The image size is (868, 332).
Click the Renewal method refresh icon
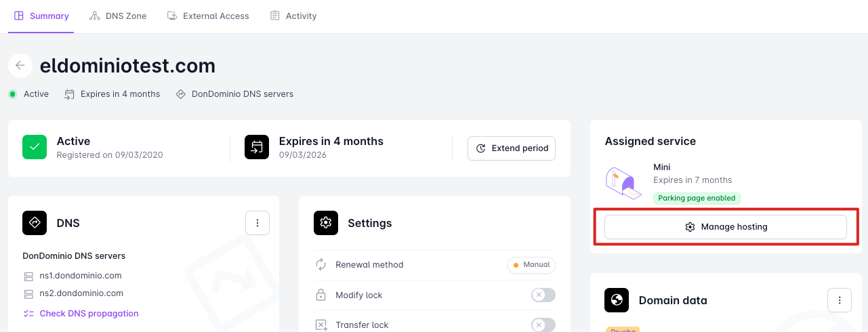coord(321,265)
